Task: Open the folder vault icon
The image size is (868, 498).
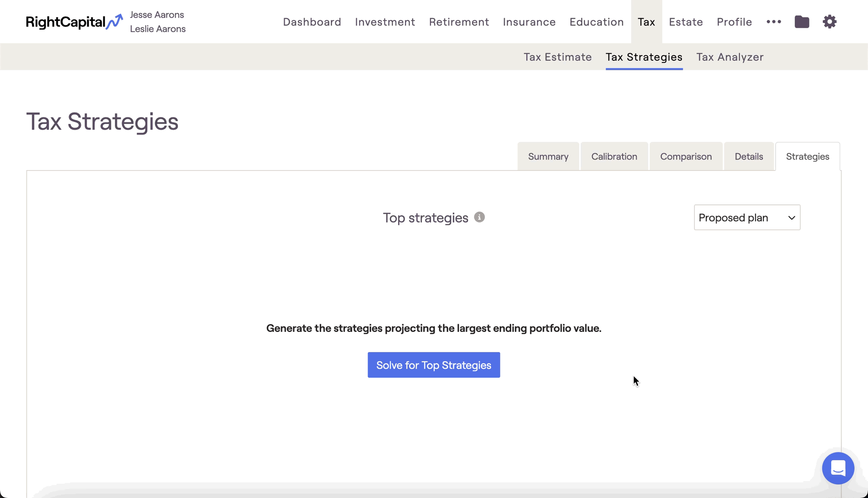Action: [802, 22]
